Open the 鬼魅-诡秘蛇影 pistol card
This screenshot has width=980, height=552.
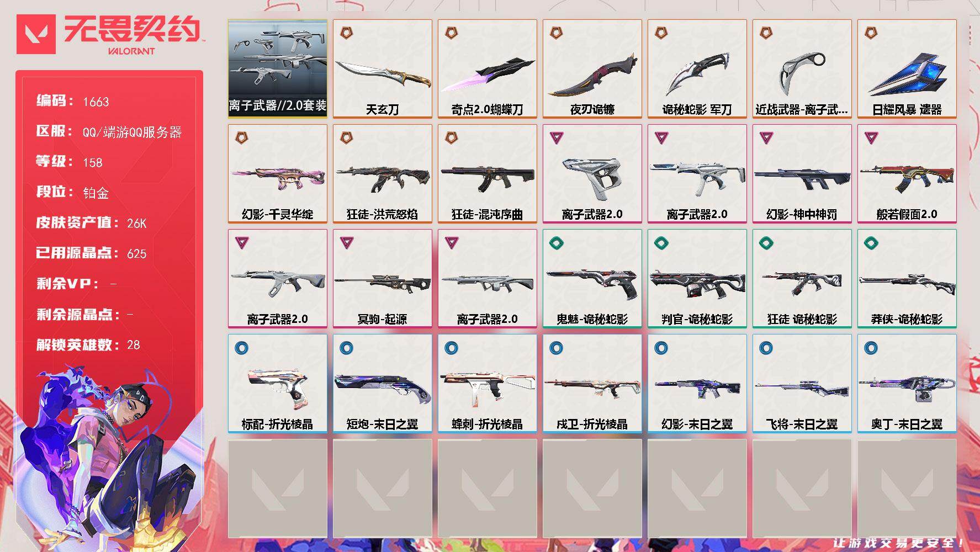pyautogui.click(x=592, y=279)
